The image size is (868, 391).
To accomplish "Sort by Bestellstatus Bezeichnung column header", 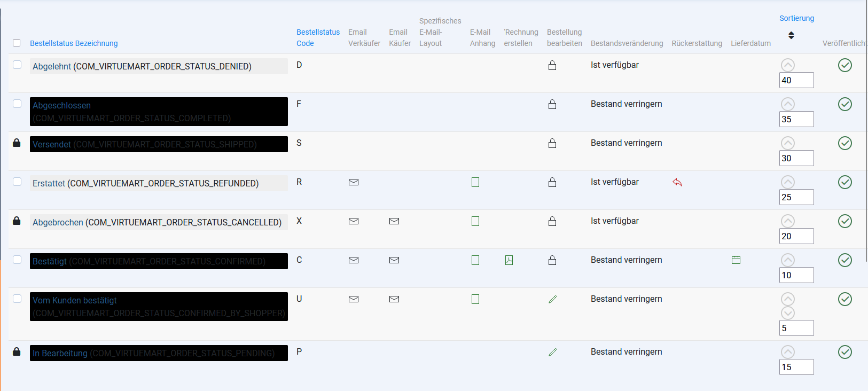I will pos(74,43).
